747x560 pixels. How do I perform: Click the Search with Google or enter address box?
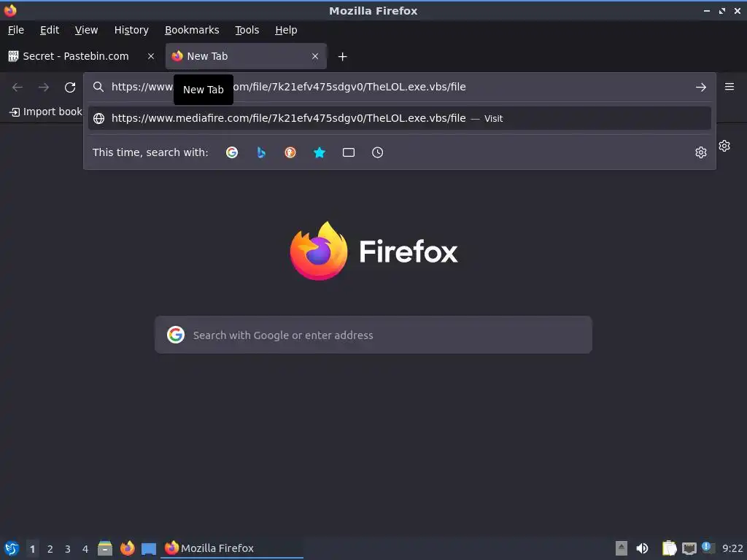click(x=373, y=335)
